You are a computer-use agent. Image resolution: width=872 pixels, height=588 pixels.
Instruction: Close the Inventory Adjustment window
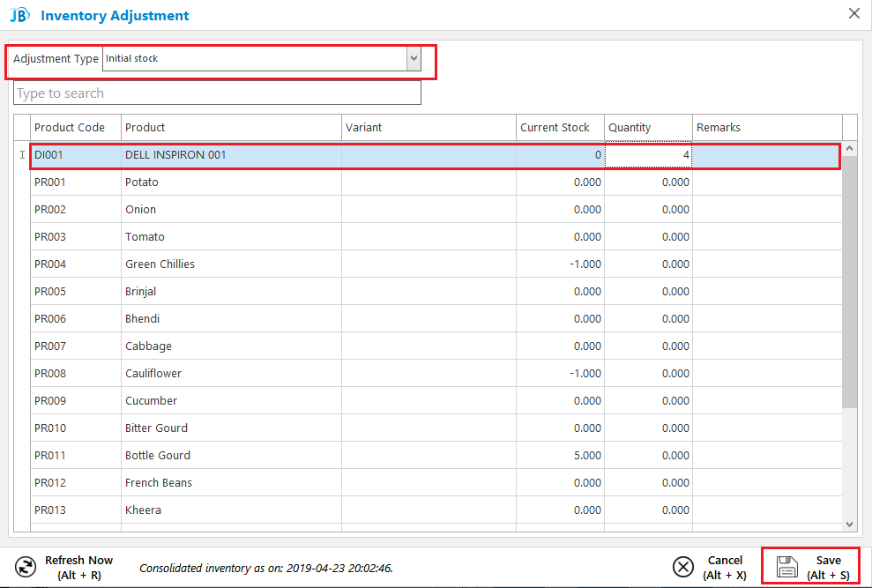click(x=854, y=13)
